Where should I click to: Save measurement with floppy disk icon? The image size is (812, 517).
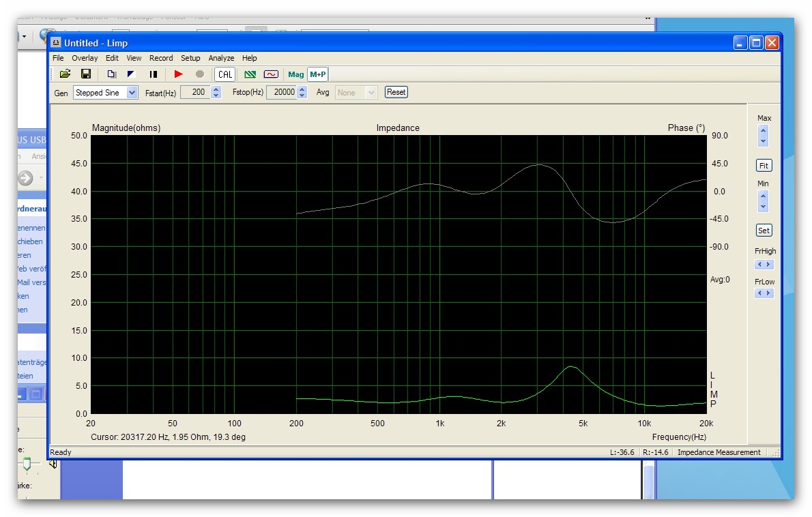click(x=86, y=74)
